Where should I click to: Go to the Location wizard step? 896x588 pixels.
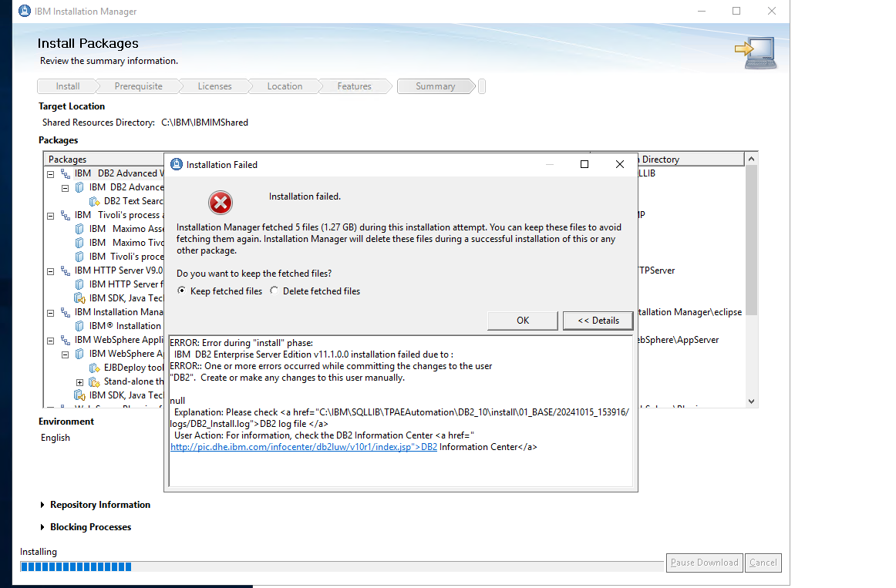tap(285, 86)
